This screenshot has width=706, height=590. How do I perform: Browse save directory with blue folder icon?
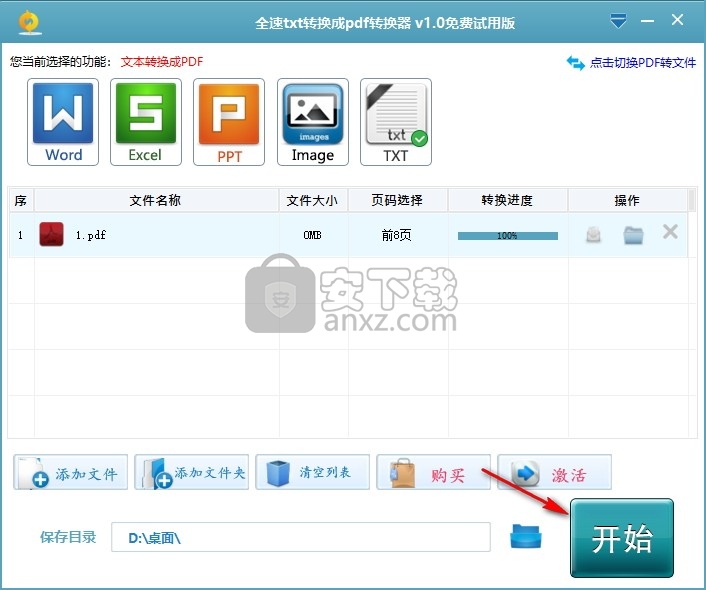pos(525,537)
